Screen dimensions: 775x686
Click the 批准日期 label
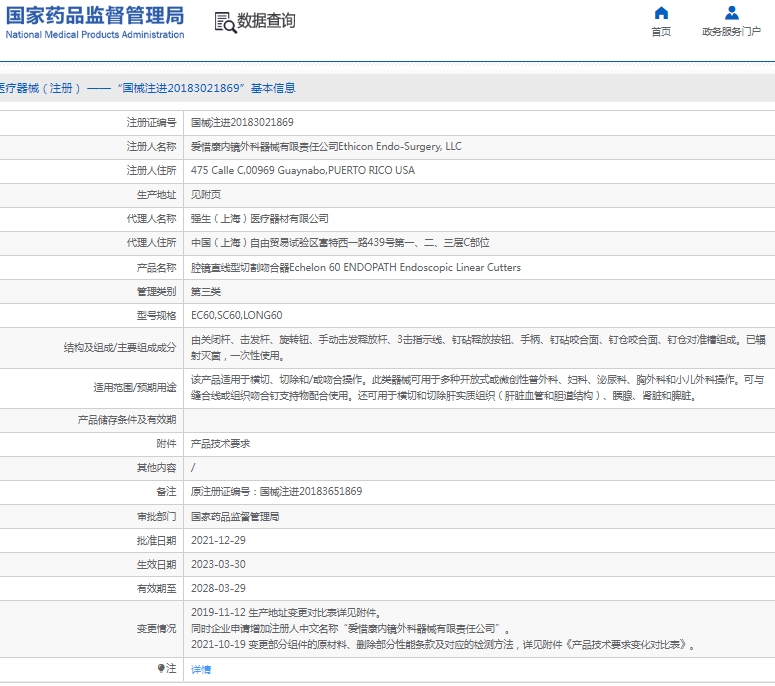click(156, 540)
